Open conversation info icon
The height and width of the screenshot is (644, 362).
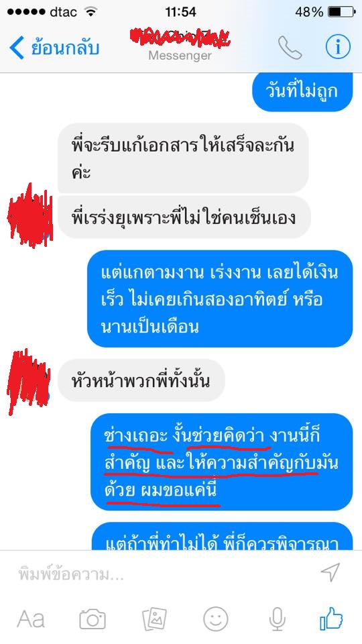tap(338, 48)
